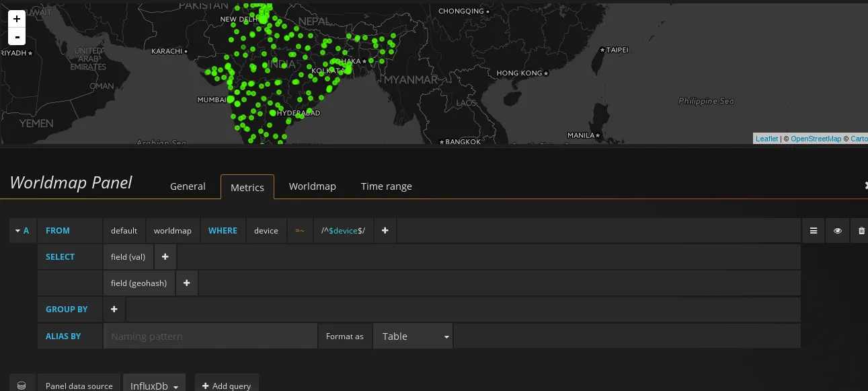Click the CHONGQING label on map
Image resolution: width=868 pixels, height=391 pixels.
click(x=461, y=11)
